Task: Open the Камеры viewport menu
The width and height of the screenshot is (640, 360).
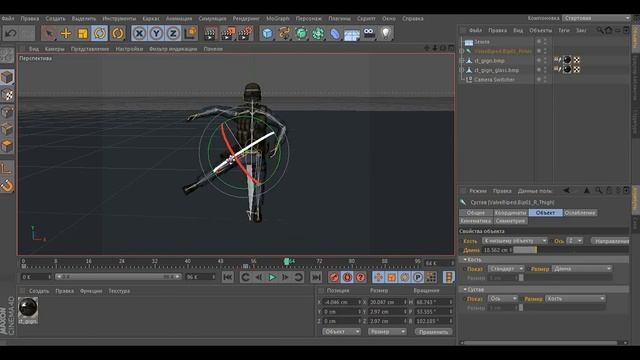Action: (x=54, y=49)
